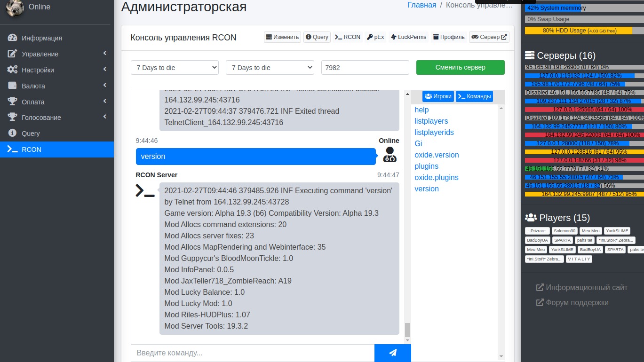The image size is (644, 362).
Task: Click the Профиль toolbar button
Action: click(x=448, y=37)
